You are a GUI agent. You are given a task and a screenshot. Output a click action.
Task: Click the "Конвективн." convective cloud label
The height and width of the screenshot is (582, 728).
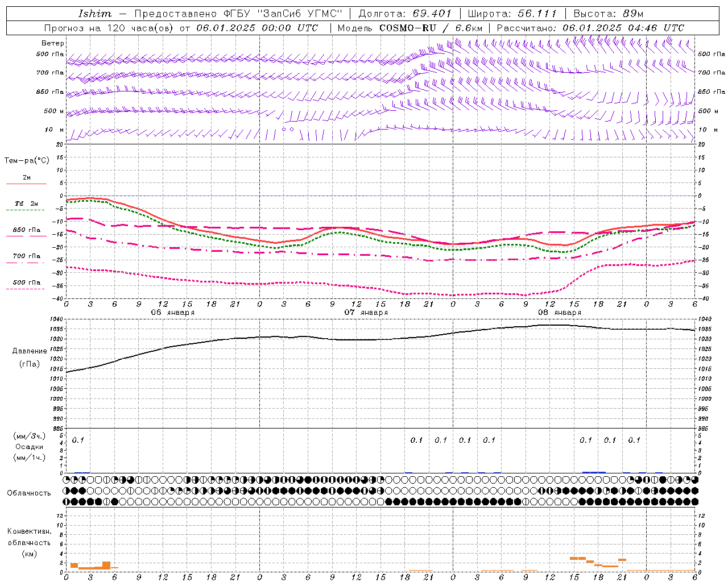tap(29, 531)
